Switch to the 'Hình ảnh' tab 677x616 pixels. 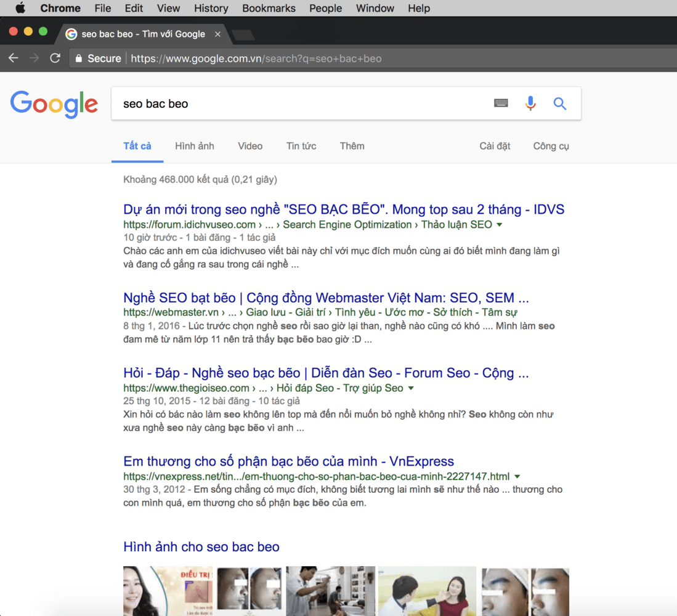[x=195, y=146]
